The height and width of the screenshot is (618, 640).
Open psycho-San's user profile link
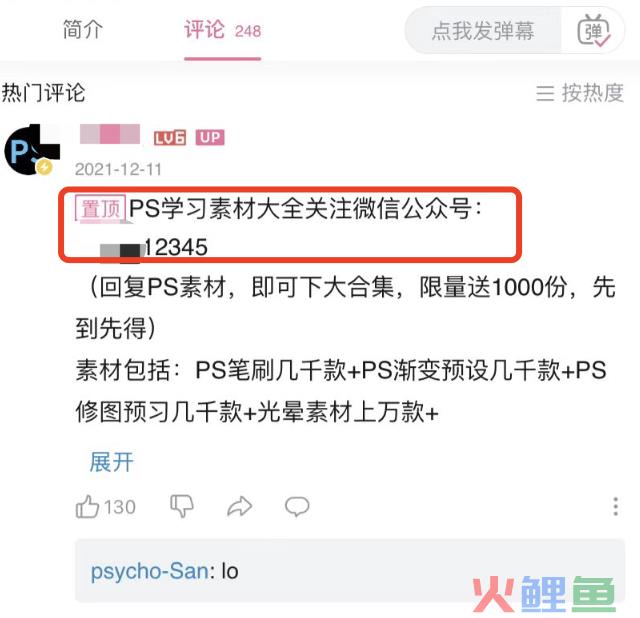coord(149,570)
